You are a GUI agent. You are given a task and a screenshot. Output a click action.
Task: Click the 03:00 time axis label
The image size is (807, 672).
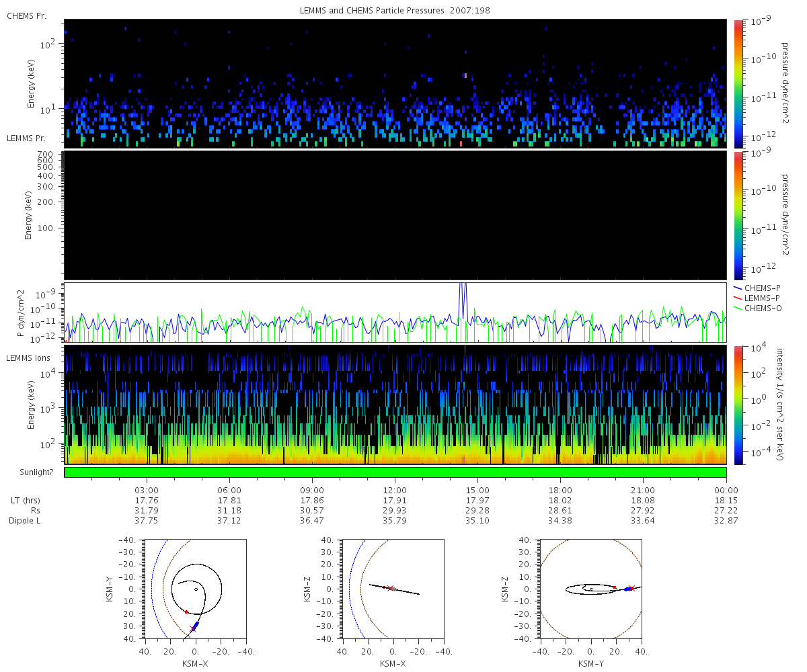pyautogui.click(x=147, y=490)
